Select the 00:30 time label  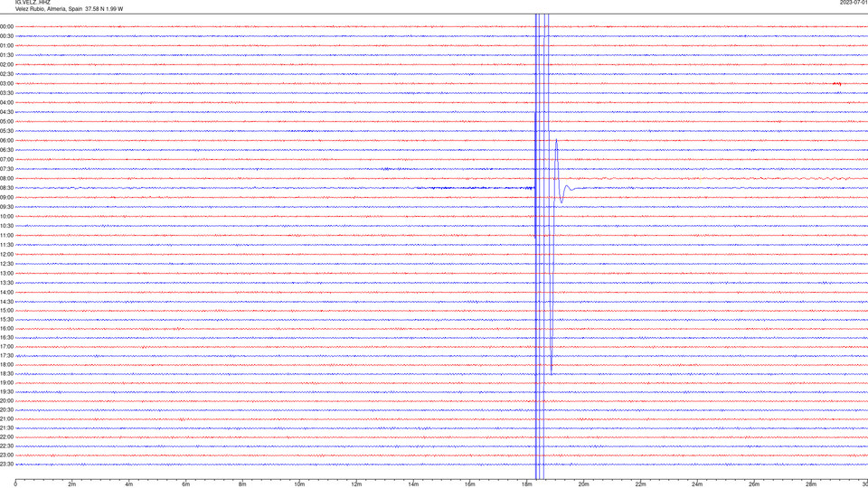coord(6,36)
